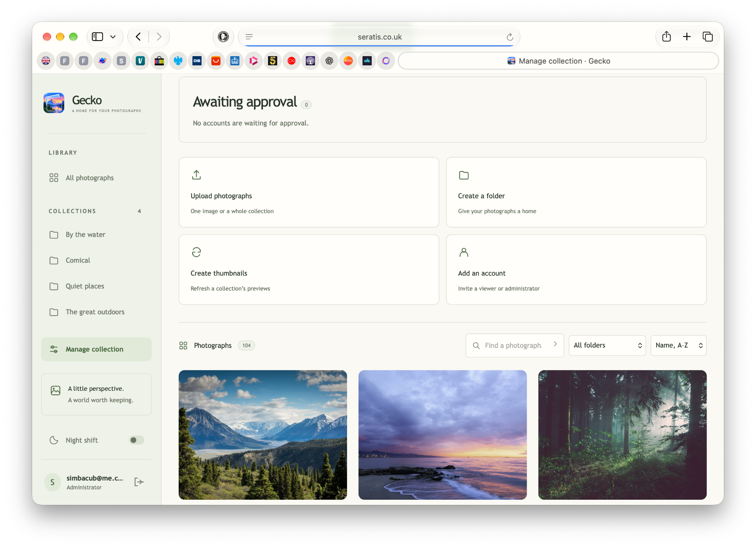Open the All photographs grid icon in sidebar
The image size is (756, 547).
(x=54, y=178)
